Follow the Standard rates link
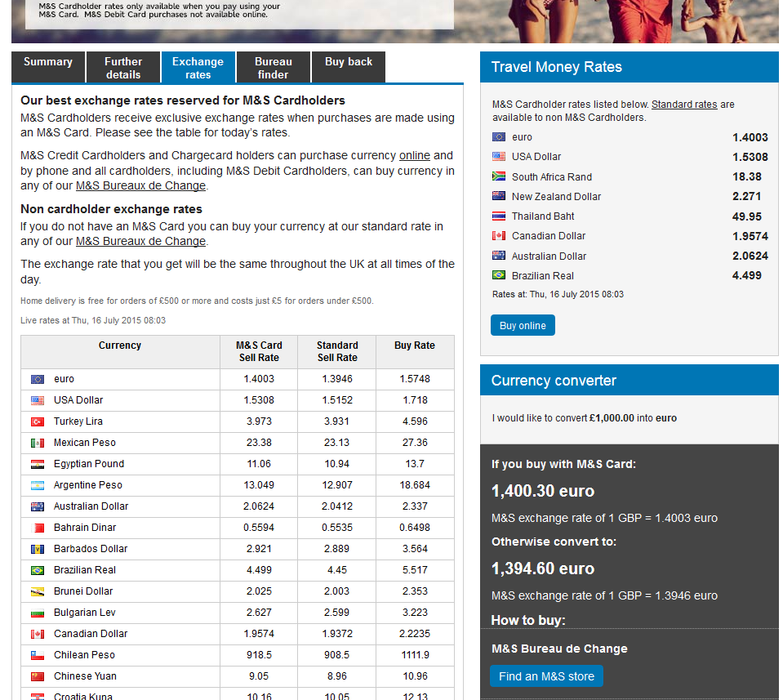The width and height of the screenshot is (783, 700). coord(684,105)
